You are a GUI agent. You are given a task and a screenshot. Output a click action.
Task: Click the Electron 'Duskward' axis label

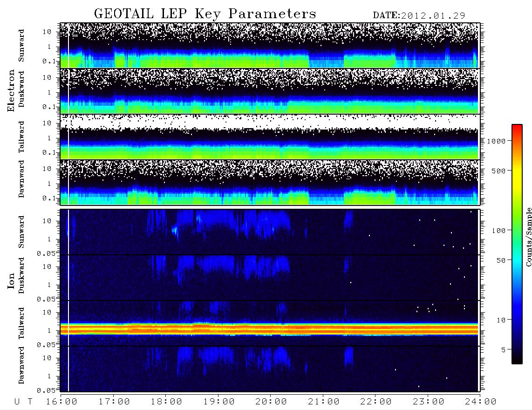21,89
